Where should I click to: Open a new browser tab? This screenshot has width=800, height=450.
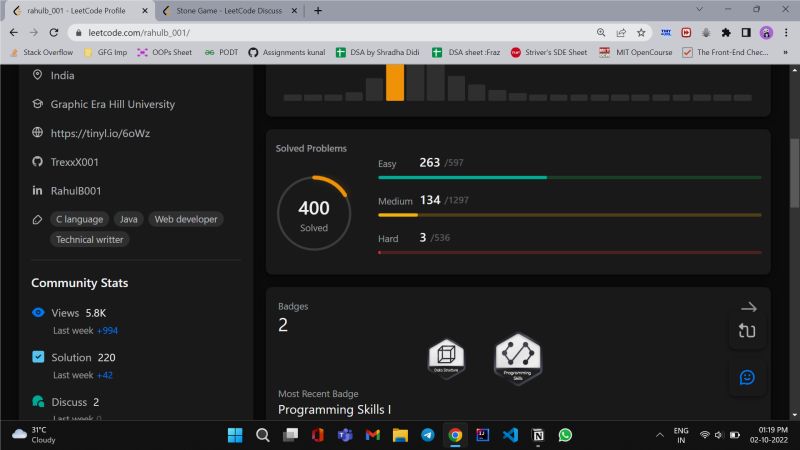318,11
